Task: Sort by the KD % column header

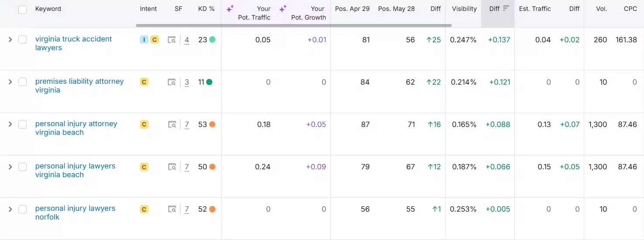Action: tap(206, 9)
